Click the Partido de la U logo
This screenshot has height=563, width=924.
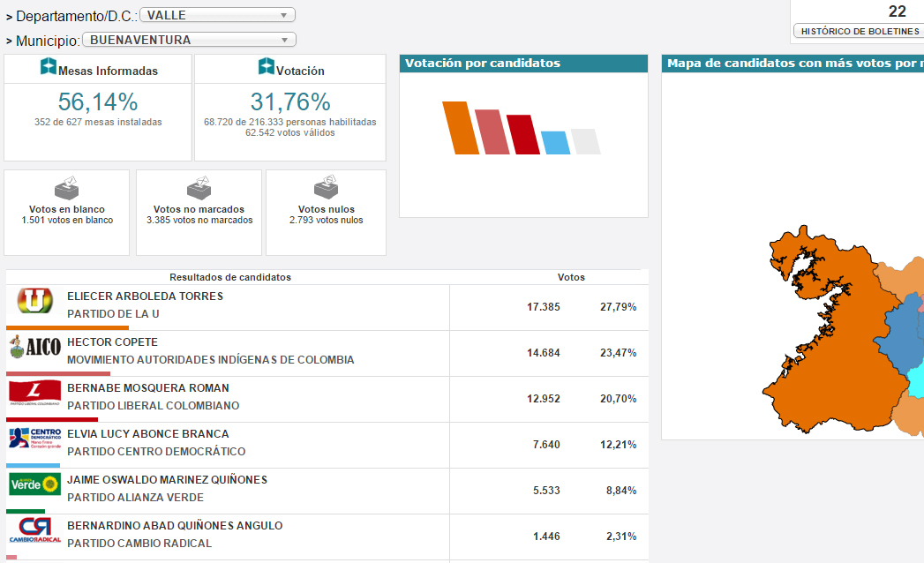coord(35,302)
